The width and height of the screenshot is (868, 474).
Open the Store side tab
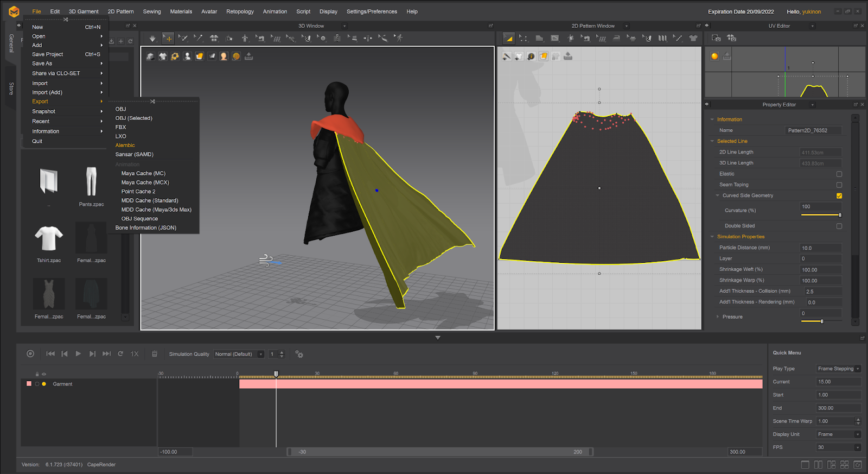tap(11, 89)
